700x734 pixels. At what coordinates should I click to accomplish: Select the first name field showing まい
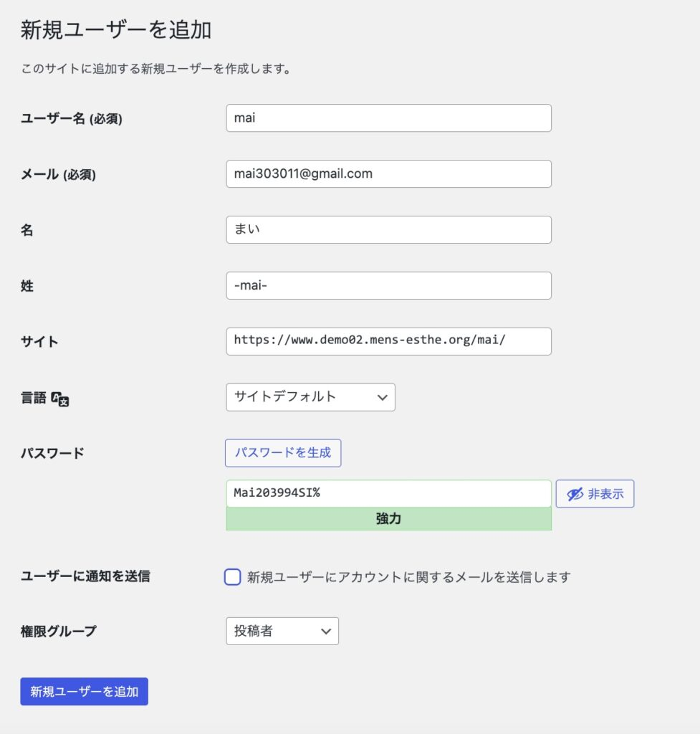coord(388,230)
